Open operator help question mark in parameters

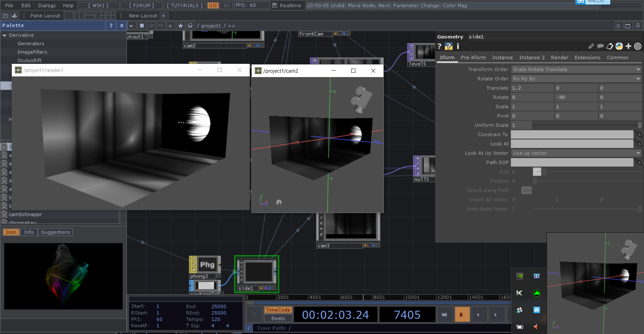click(x=439, y=46)
